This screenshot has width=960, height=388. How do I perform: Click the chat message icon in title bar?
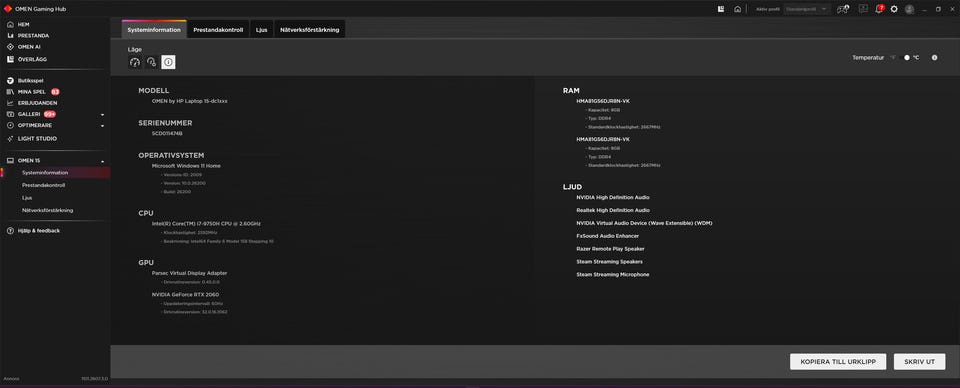pos(863,9)
